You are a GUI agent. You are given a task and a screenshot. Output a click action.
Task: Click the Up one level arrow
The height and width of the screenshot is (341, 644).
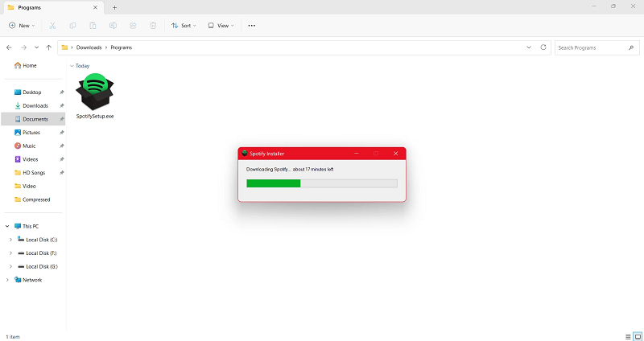[x=49, y=47]
